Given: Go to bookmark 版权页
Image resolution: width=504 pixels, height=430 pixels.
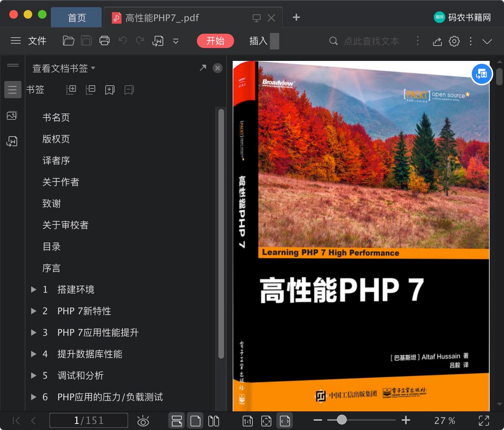Looking at the screenshot, I should (x=56, y=139).
